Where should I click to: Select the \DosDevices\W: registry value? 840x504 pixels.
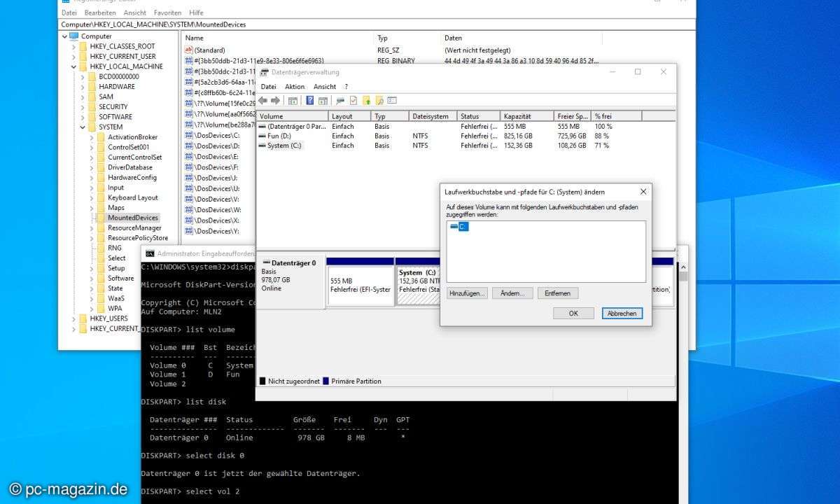[x=217, y=209]
